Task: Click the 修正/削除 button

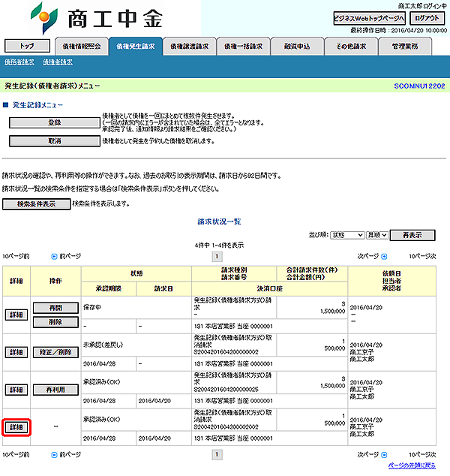Action: 55,352
